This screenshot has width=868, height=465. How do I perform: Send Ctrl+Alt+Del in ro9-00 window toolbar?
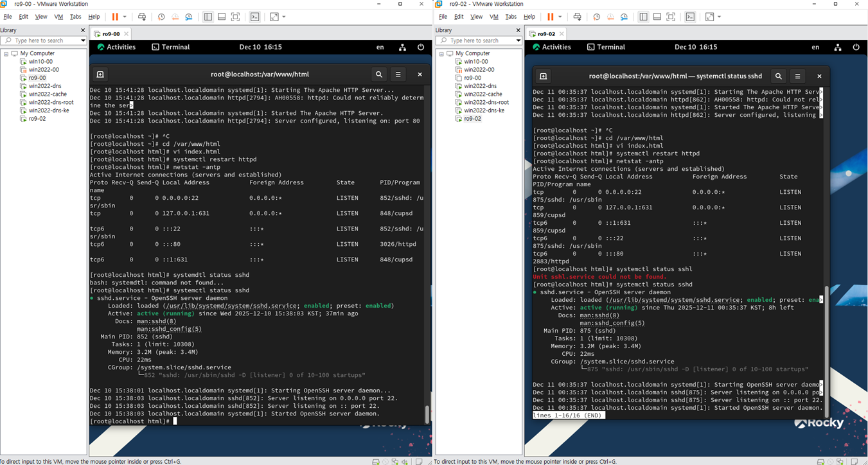tap(142, 17)
